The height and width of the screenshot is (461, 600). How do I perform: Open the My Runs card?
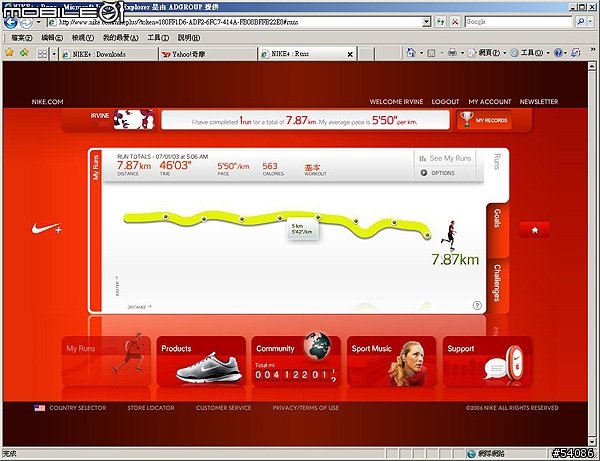point(106,361)
